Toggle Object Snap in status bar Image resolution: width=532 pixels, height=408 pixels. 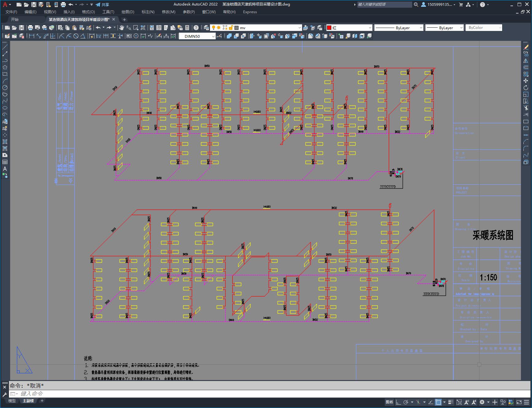click(438, 402)
